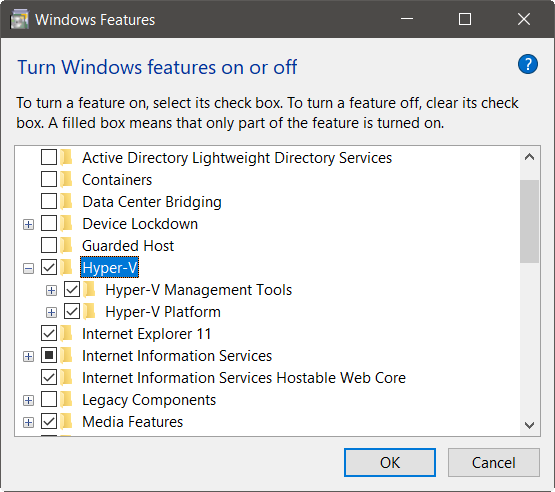The height and width of the screenshot is (492, 555).
Task: Expand Hyper-V Management Tools node
Action: (x=51, y=290)
